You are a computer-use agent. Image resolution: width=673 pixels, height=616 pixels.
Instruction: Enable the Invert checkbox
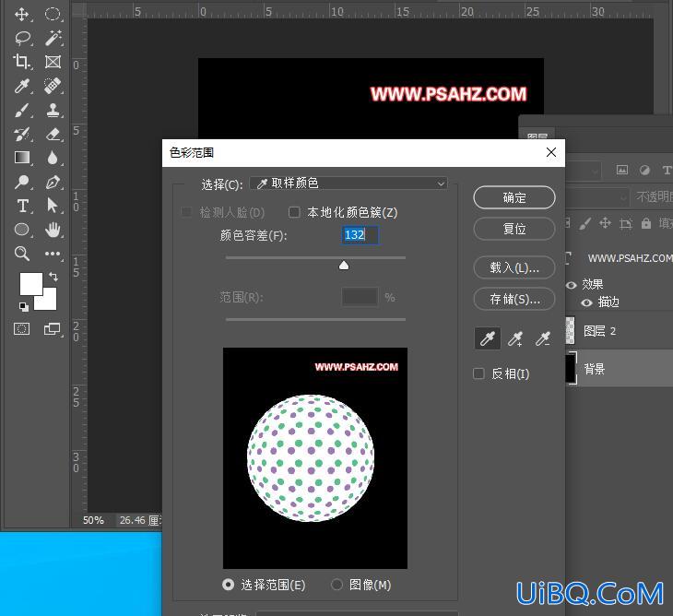(x=478, y=373)
